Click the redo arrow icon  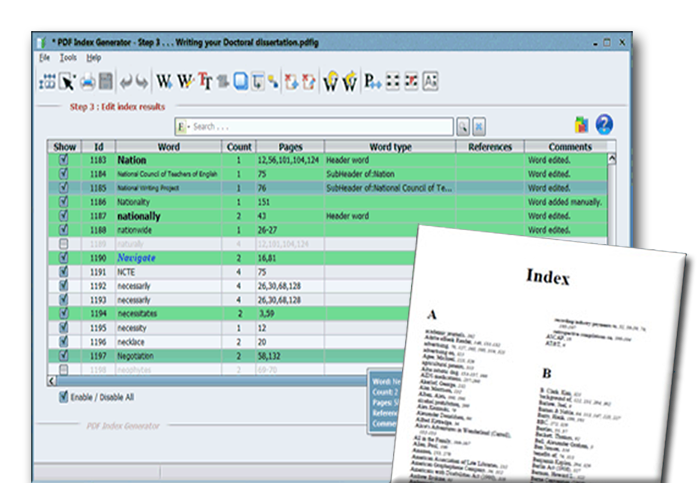click(142, 82)
